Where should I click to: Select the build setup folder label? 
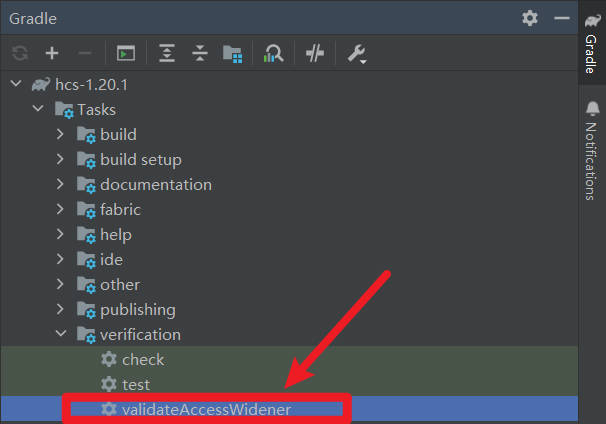pyautogui.click(x=141, y=160)
